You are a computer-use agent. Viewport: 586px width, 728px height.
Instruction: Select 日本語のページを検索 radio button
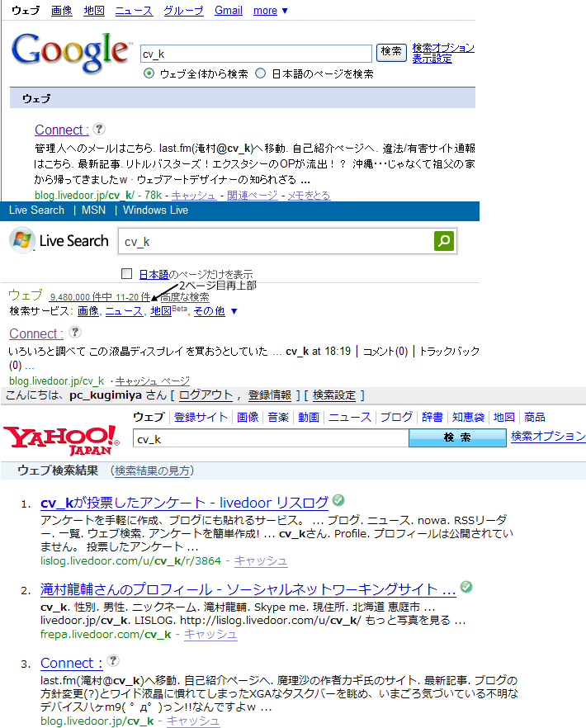pos(261,73)
